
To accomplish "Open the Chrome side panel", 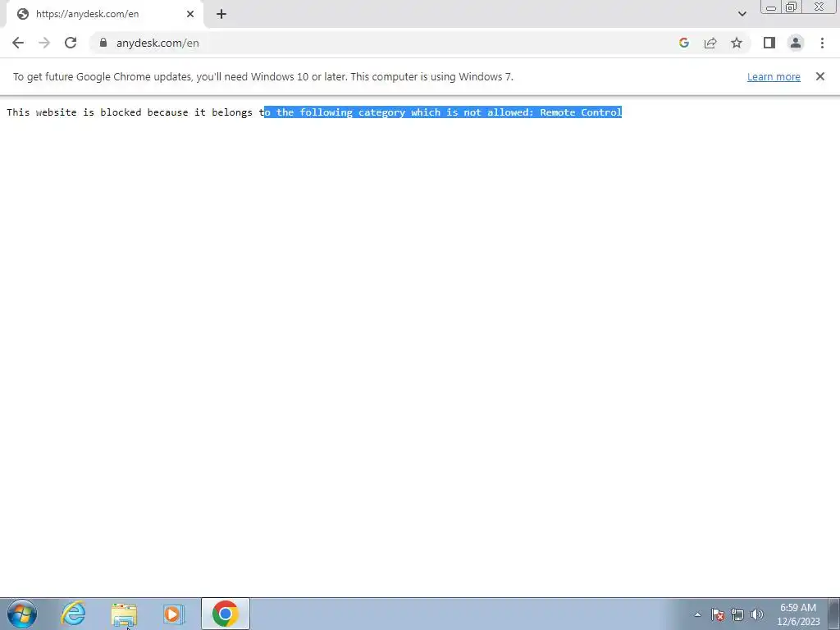I will click(x=769, y=43).
